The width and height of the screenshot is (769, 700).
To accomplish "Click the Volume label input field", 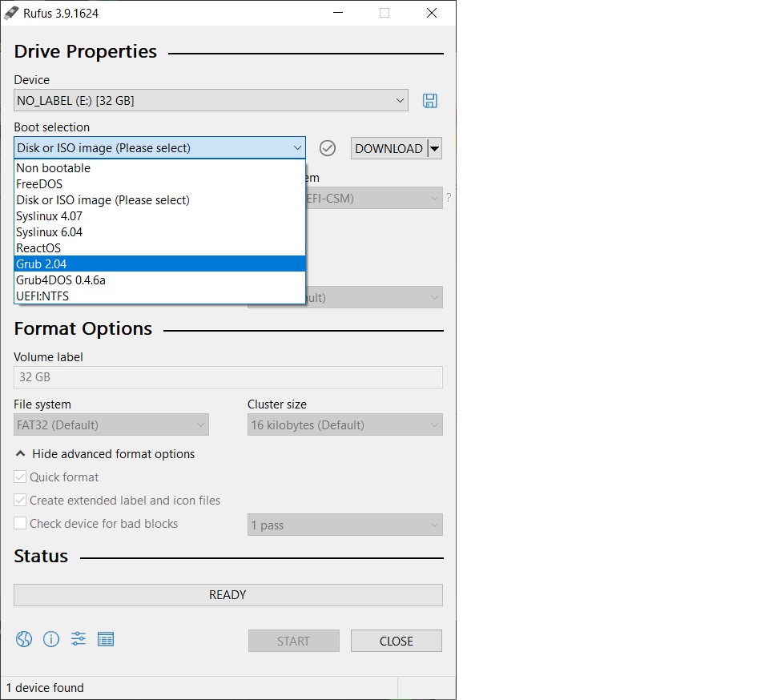I will click(x=228, y=377).
